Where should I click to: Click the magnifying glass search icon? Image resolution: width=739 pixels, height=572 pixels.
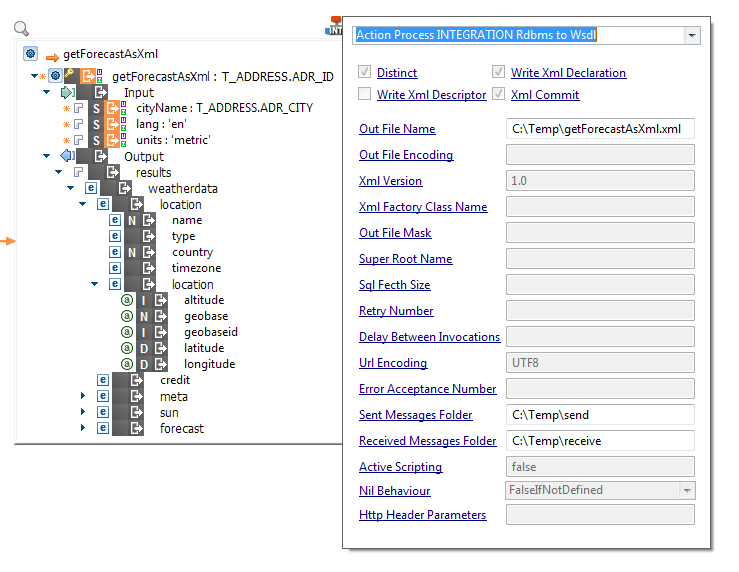(x=21, y=28)
